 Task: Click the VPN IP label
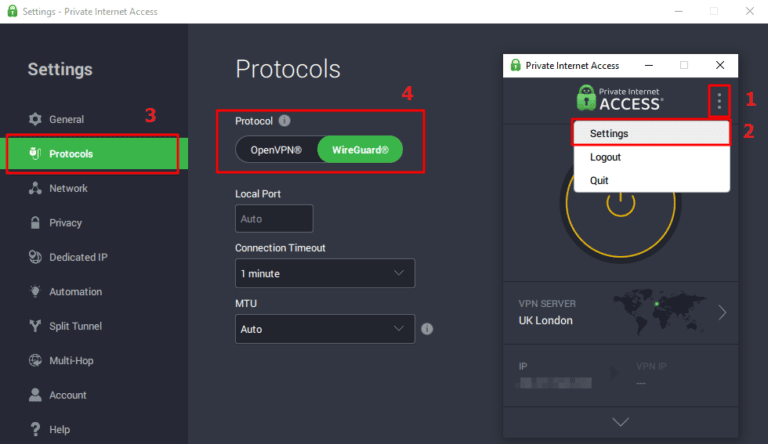pos(651,366)
